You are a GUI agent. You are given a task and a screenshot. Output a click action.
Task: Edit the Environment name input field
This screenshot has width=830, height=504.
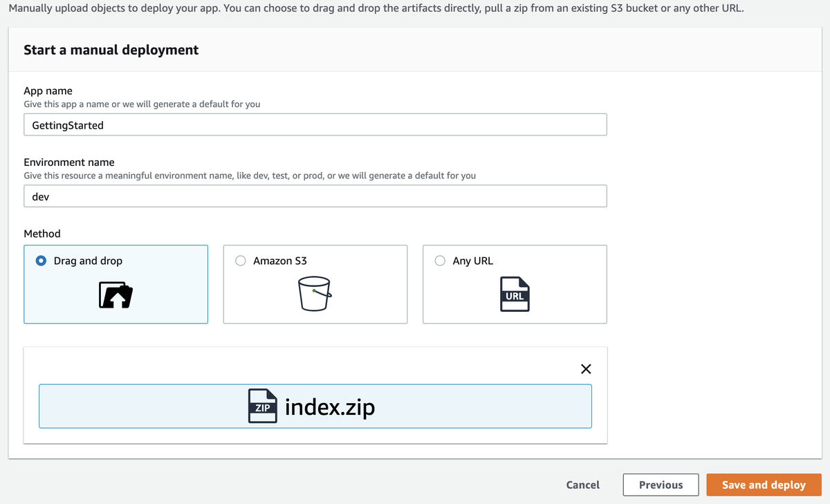point(315,196)
